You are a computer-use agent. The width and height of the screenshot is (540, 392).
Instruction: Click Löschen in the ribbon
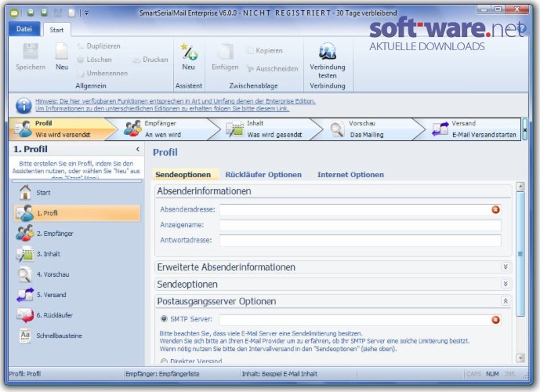[x=95, y=60]
